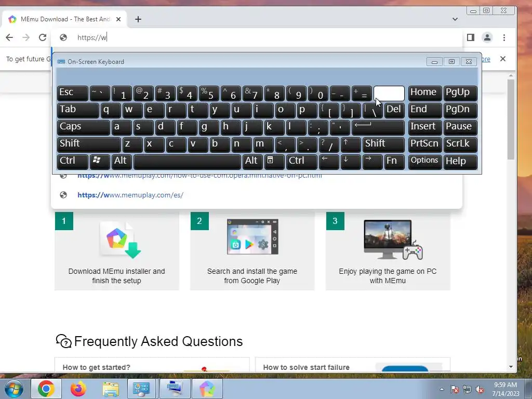Click the up arrow key
Screen dimensions: 532x399
pos(351,144)
